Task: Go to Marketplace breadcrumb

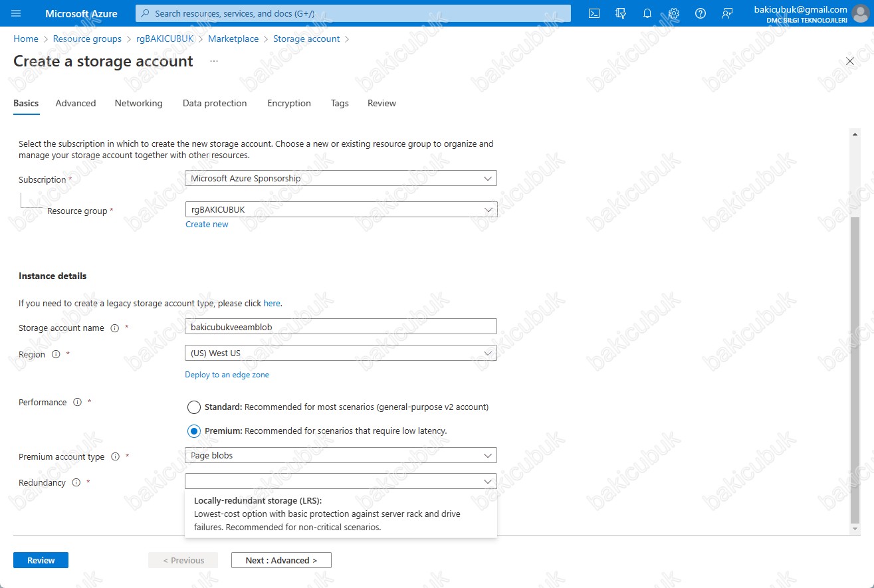Action: [x=233, y=39]
